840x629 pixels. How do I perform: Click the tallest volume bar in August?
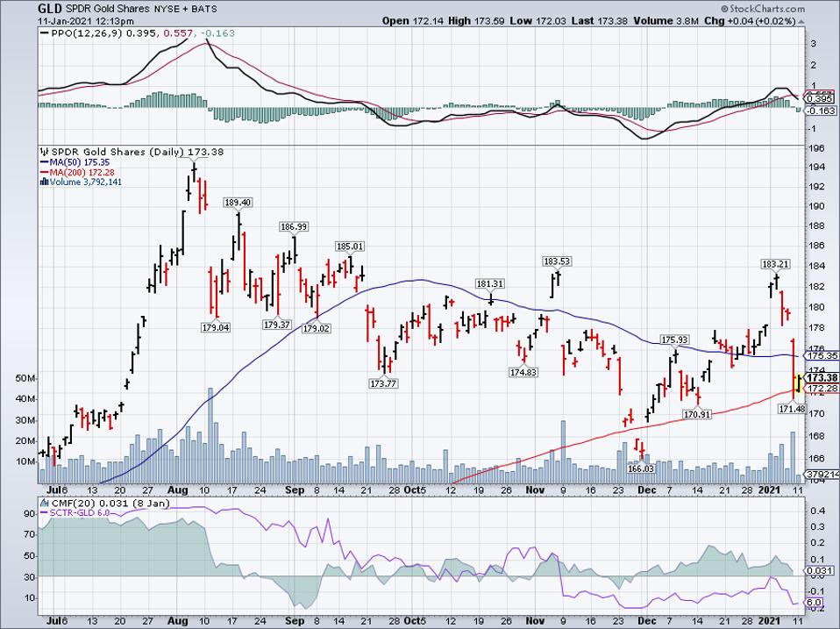pyautogui.click(x=210, y=436)
